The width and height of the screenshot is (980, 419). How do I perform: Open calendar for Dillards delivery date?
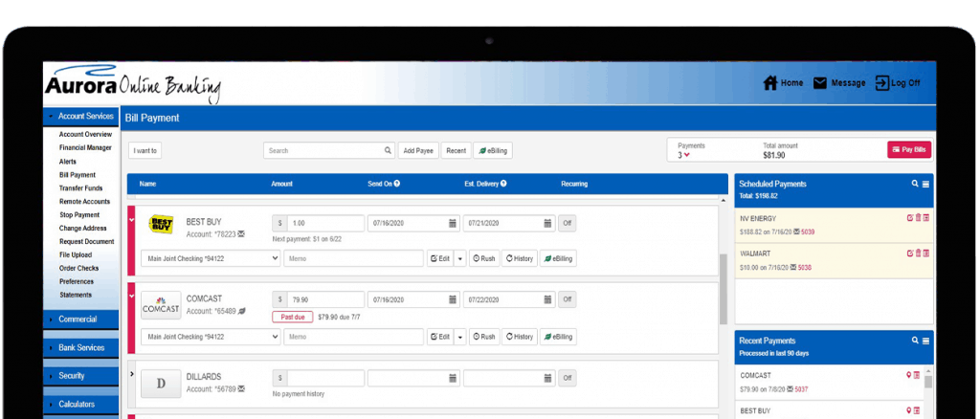click(x=547, y=378)
